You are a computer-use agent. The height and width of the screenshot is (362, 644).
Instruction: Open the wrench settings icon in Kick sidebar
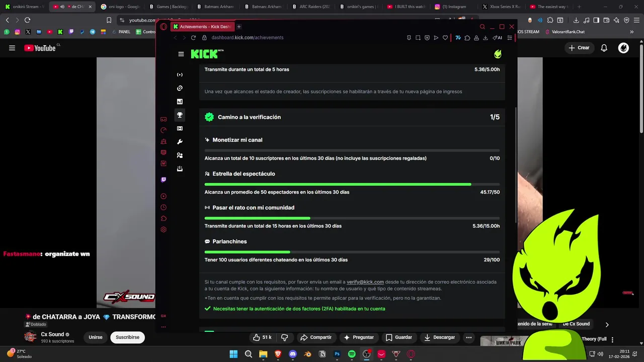pyautogui.click(x=180, y=142)
